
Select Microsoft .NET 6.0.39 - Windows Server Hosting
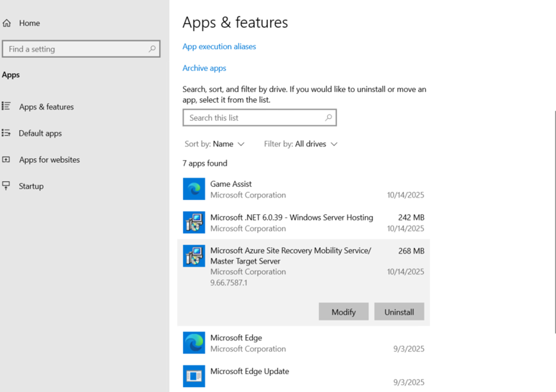coord(292,217)
